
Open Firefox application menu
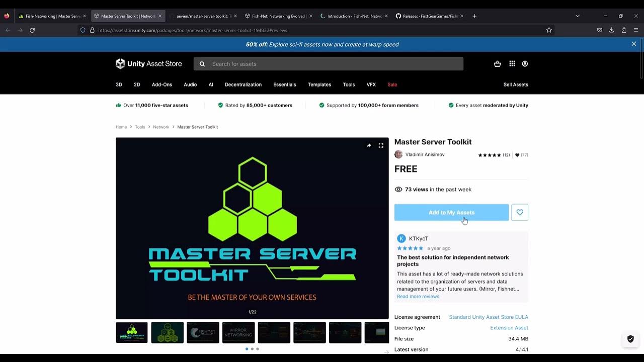[636, 30]
